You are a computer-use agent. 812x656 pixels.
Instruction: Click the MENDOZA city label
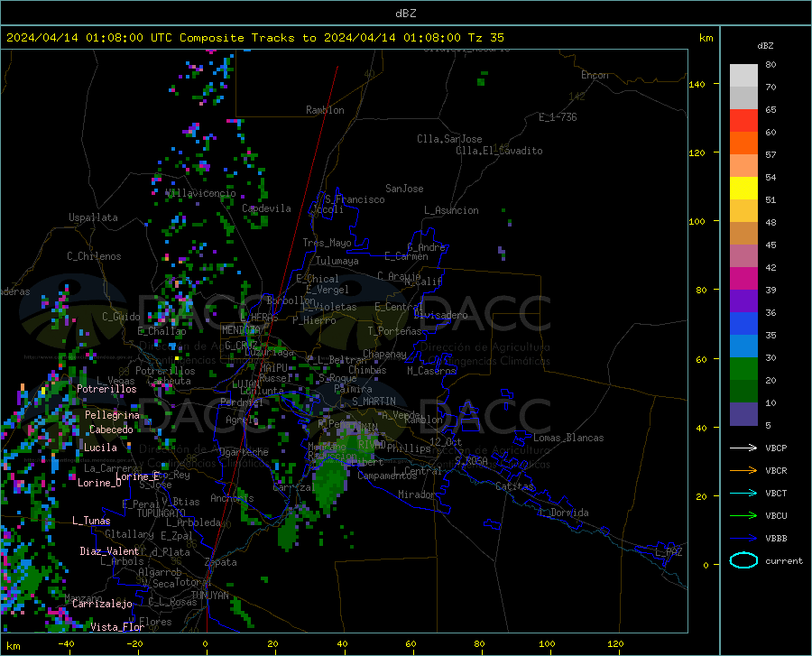240,330
